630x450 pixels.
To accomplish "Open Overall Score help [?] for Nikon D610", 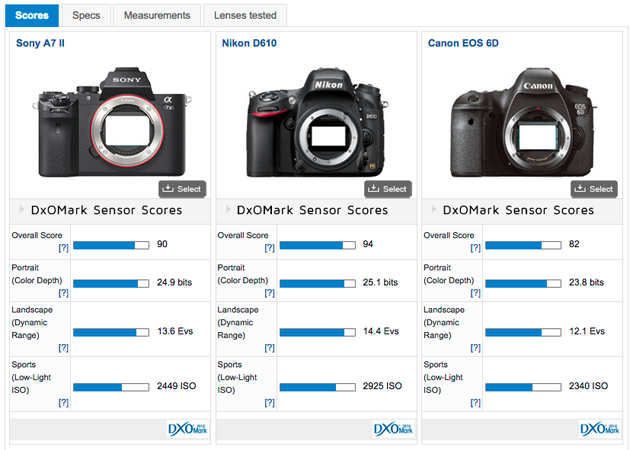I will [270, 248].
